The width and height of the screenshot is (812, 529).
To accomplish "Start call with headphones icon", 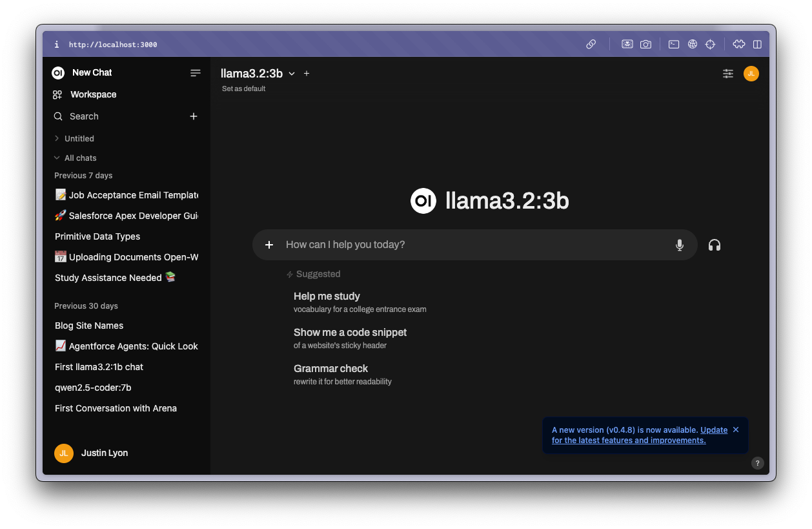I will (715, 245).
